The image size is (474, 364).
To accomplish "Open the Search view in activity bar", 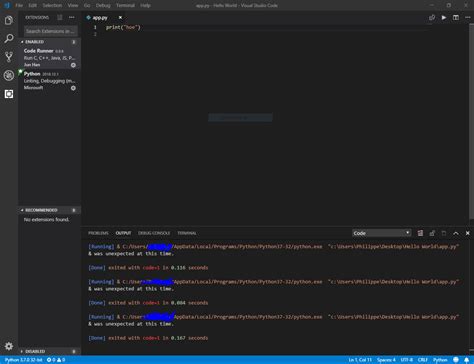I will click(9, 39).
